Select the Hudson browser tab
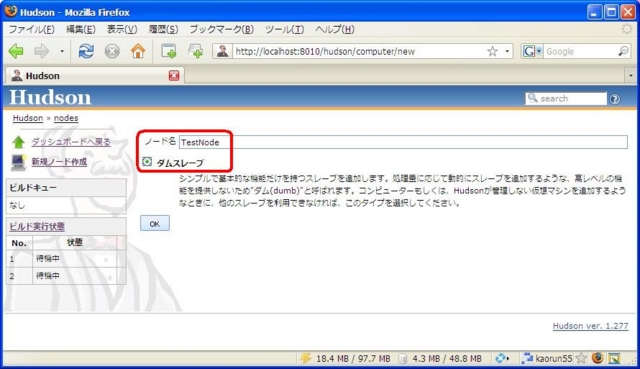640x369 pixels. [94, 76]
